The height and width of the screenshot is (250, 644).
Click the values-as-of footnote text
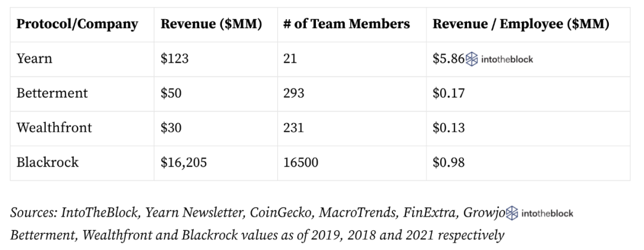click(x=258, y=233)
